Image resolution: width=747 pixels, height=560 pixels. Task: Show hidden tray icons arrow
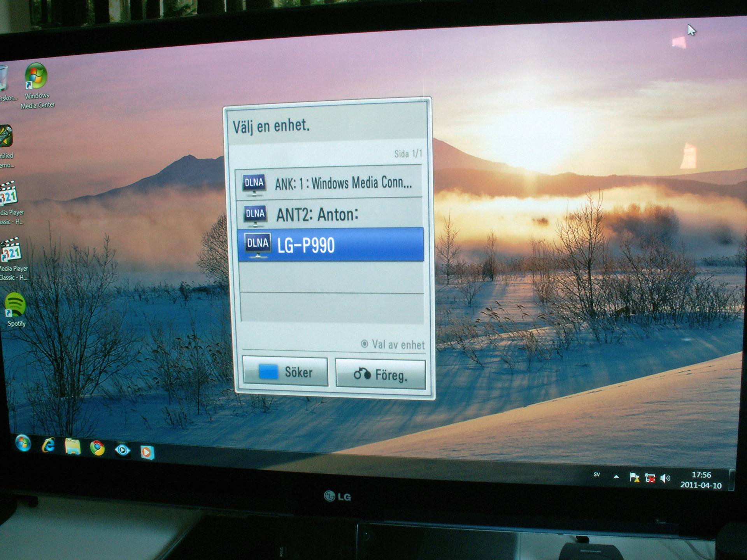coord(616,476)
